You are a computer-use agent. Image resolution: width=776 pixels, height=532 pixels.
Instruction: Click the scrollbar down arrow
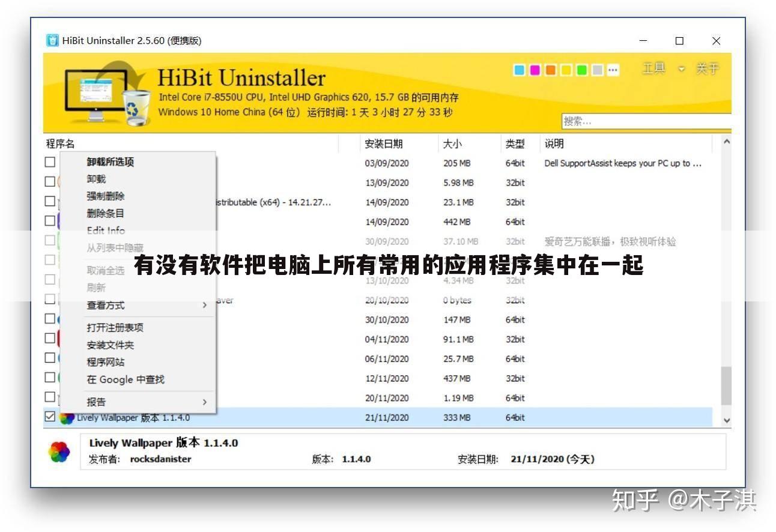click(x=727, y=421)
